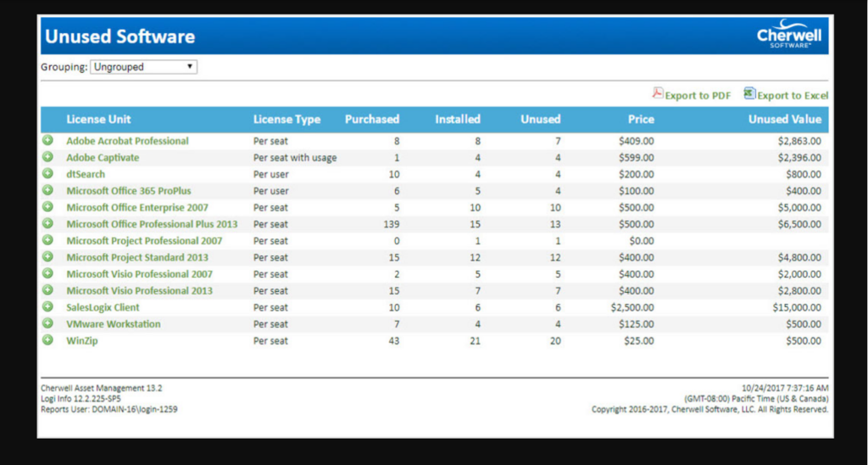This screenshot has height=465, width=868.
Task: Open the Grouping dropdown set to Ungrouped
Action: pyautogui.click(x=143, y=67)
